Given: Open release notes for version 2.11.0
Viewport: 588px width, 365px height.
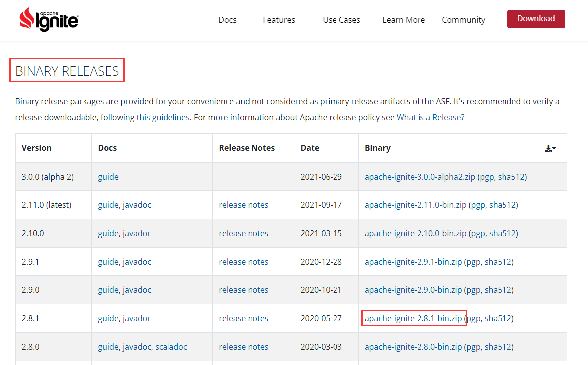Looking at the screenshot, I should [244, 205].
